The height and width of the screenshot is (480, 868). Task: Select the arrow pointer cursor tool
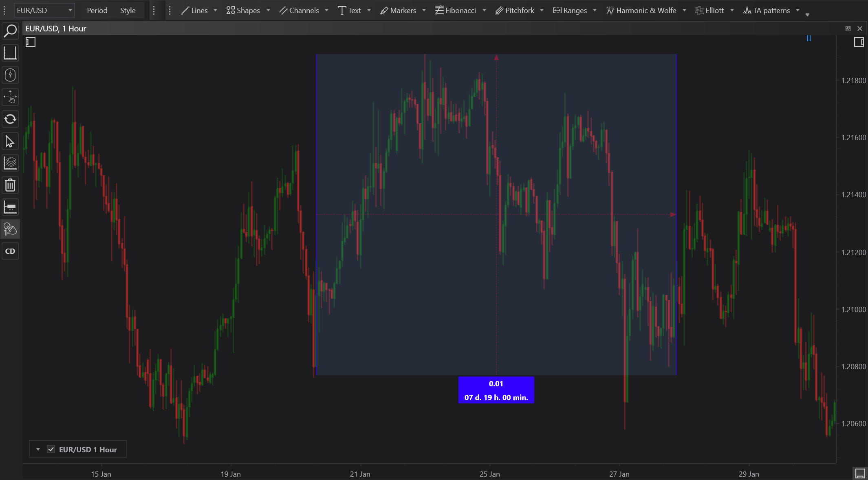[10, 141]
